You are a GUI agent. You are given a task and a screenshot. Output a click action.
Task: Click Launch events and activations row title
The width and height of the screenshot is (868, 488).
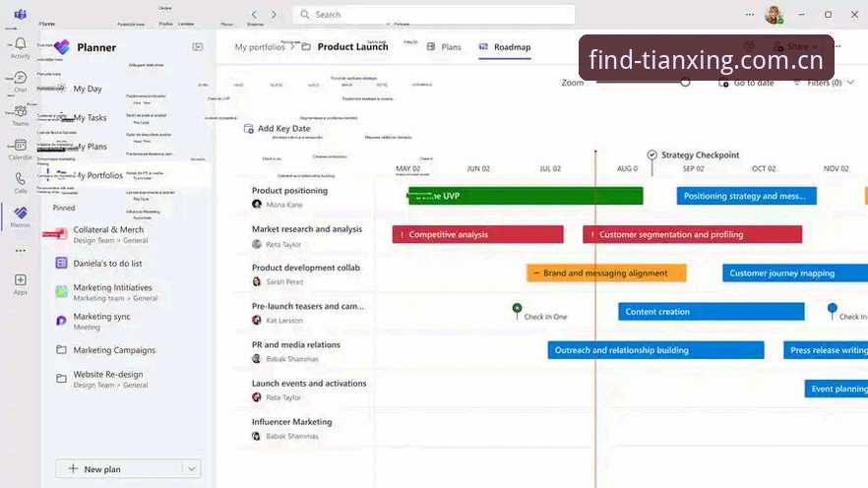(309, 383)
